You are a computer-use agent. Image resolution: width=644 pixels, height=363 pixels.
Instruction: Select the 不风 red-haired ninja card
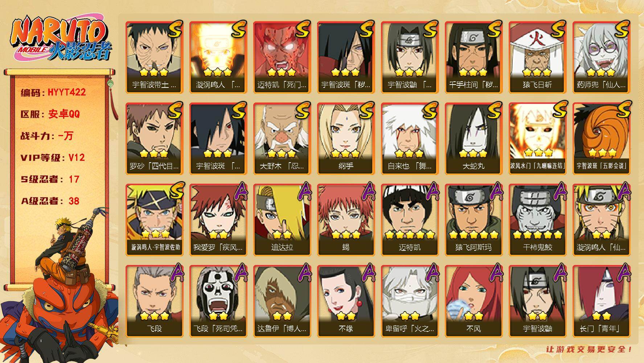(x=473, y=301)
